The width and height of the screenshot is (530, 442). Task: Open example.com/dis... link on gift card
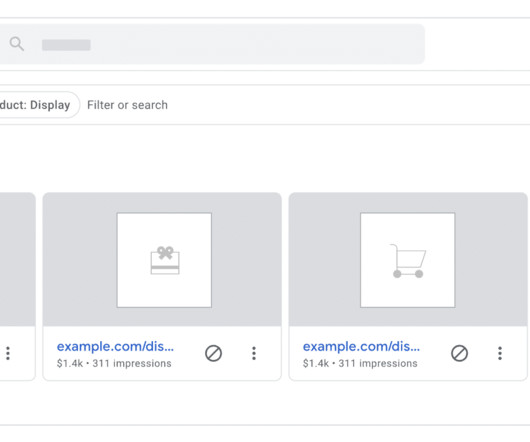pos(115,346)
